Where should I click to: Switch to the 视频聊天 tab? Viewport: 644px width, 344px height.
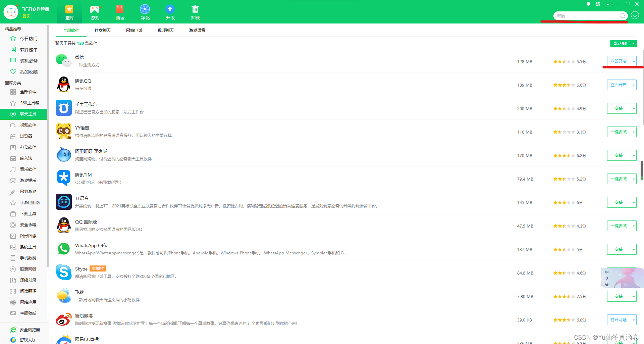166,31
